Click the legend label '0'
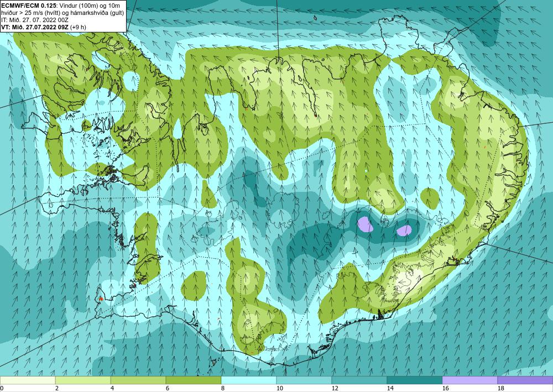The width and height of the screenshot is (553, 392). (x=2, y=389)
